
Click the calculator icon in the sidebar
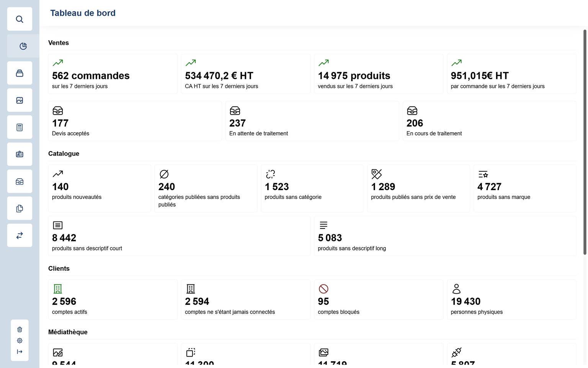(x=20, y=127)
